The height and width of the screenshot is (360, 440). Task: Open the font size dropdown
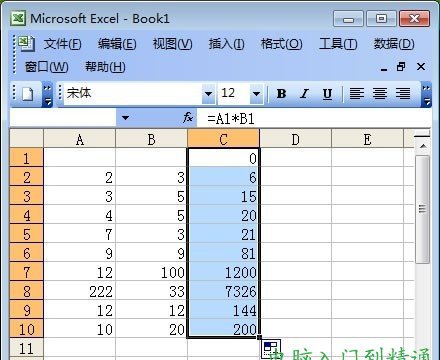click(x=256, y=94)
